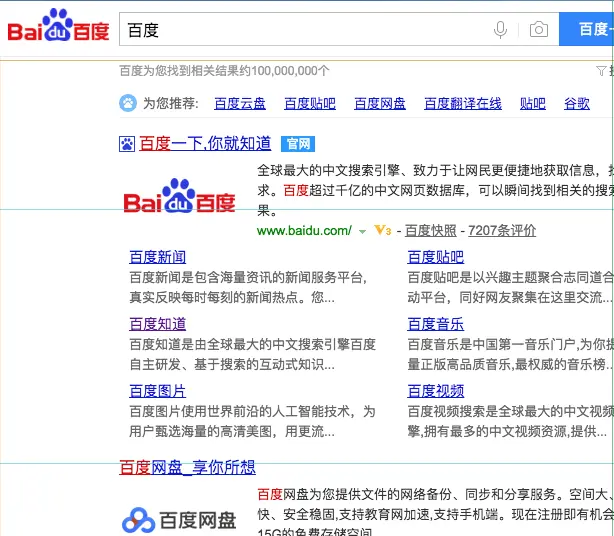Activate voice search microphone icon
This screenshot has width=614, height=536.
(x=500, y=30)
